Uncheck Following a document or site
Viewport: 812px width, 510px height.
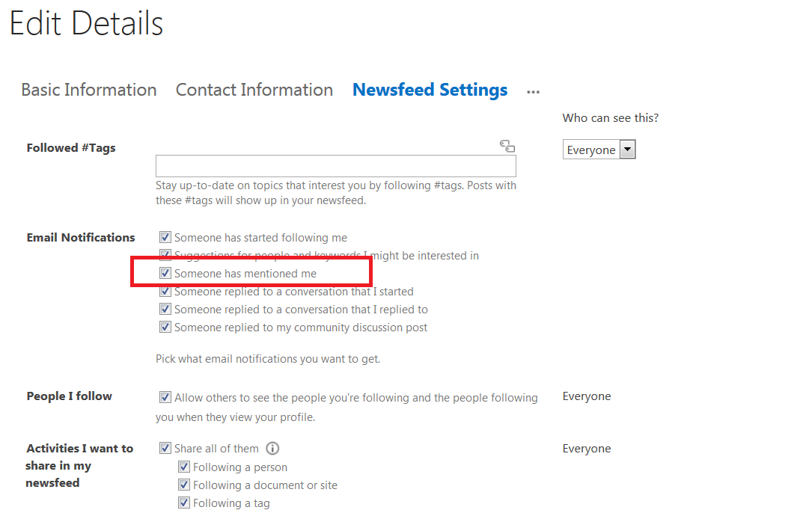[x=183, y=485]
